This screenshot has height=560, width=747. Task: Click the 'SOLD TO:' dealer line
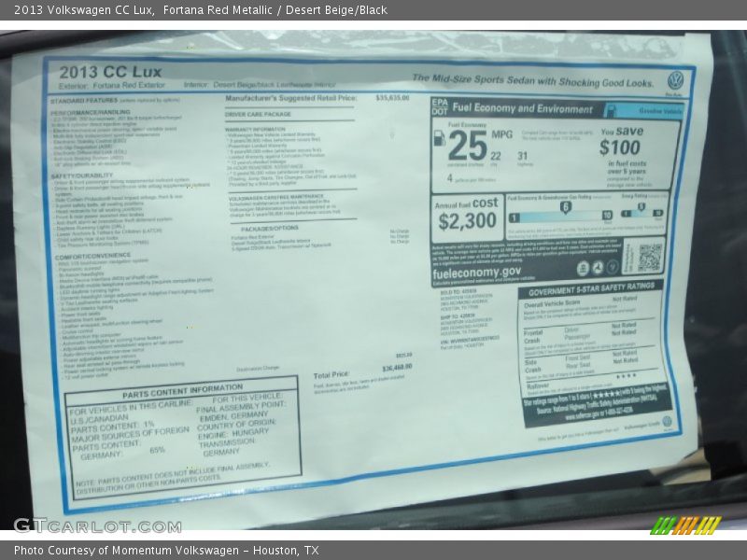coord(458,292)
